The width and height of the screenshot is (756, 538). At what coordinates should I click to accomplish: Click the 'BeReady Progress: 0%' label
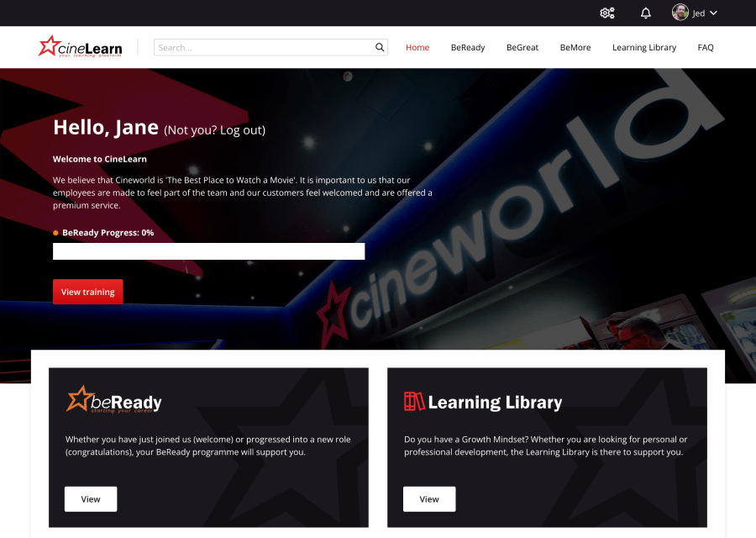pos(108,233)
